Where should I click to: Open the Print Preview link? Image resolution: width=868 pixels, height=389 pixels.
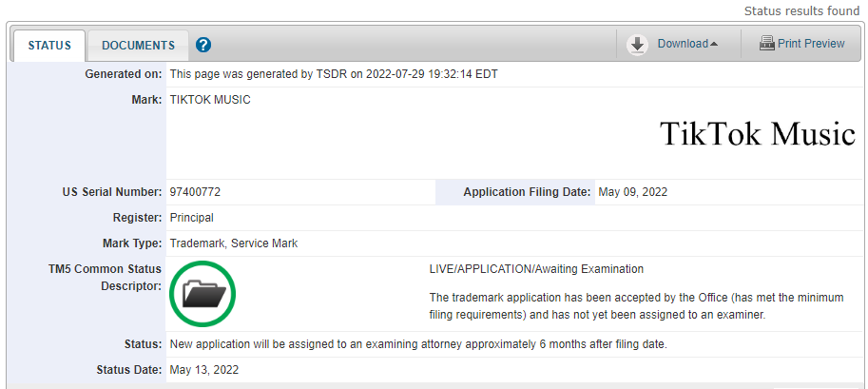click(x=811, y=43)
